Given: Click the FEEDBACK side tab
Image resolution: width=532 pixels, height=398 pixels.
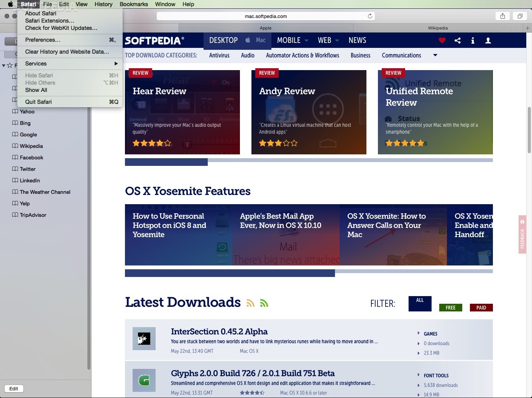Looking at the screenshot, I should (522, 234).
